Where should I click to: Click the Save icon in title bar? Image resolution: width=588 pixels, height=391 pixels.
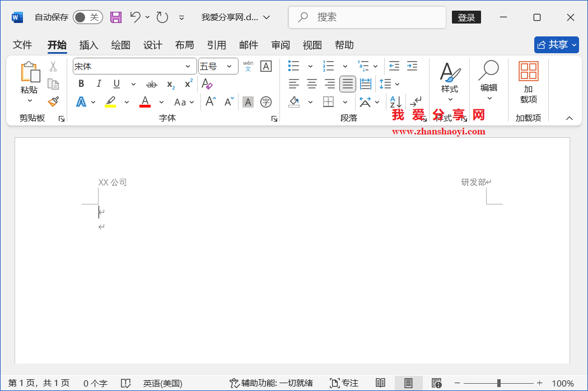pyautogui.click(x=116, y=17)
